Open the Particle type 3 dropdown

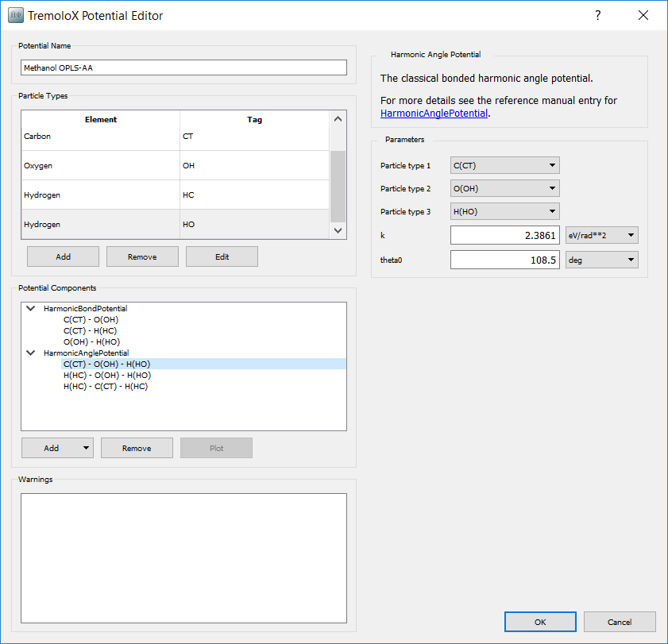pyautogui.click(x=505, y=211)
